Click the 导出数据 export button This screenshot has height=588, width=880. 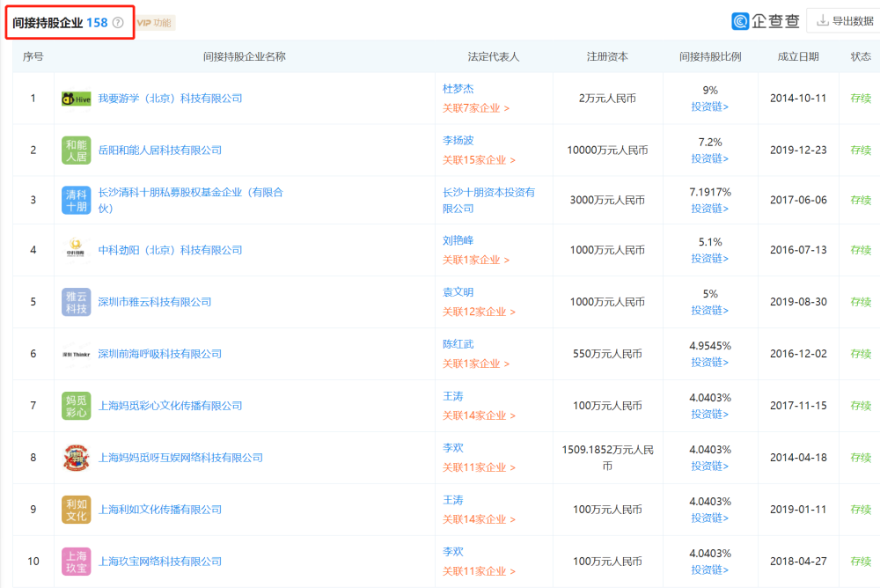click(x=845, y=21)
